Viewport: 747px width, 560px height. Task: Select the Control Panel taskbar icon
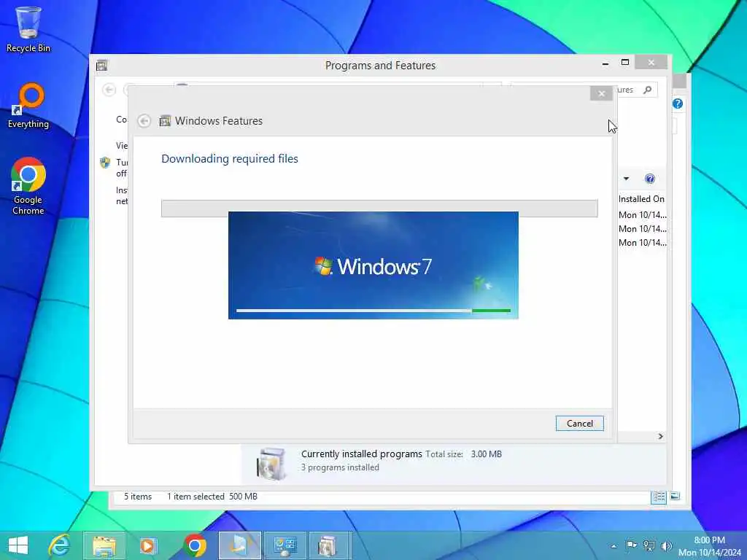285,545
